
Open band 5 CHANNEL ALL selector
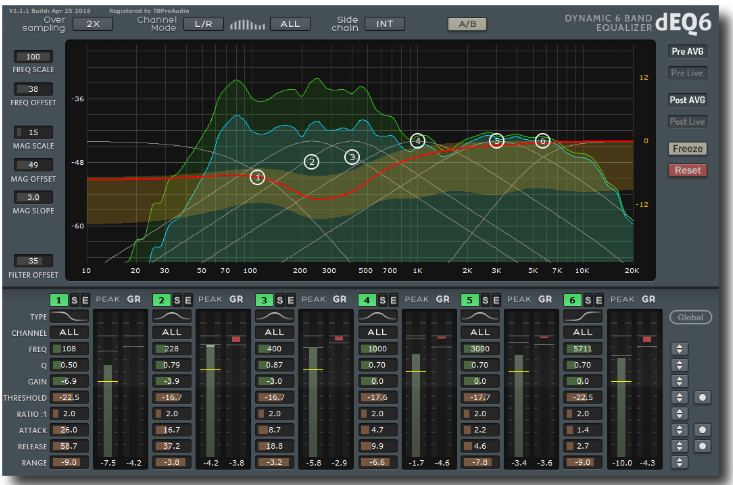[x=480, y=333]
